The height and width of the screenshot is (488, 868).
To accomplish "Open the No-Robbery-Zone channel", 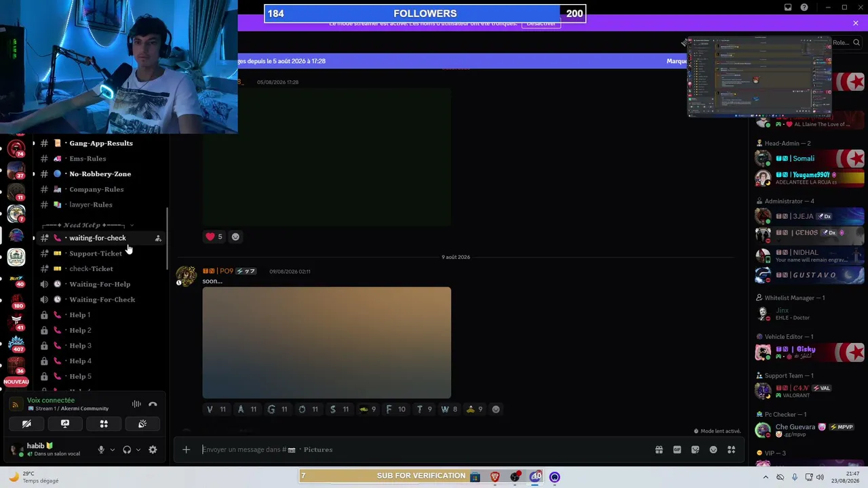I will click(x=100, y=174).
